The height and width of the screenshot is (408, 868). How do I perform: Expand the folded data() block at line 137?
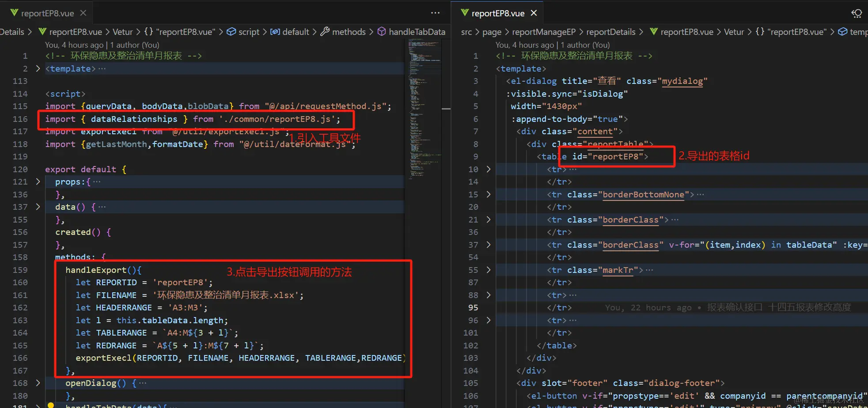pyautogui.click(x=38, y=207)
